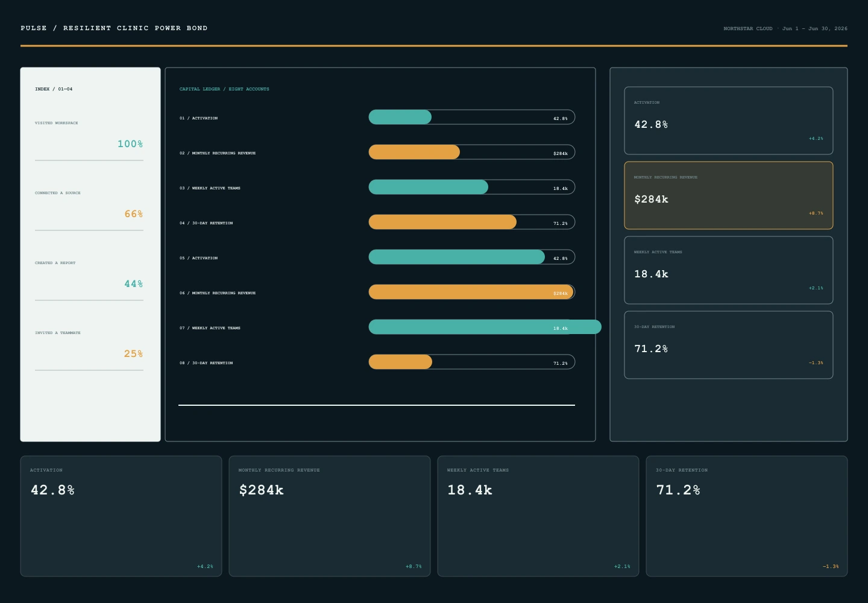868x603 pixels.
Task: Open the Activation card in the bottom card row
Action: click(121, 516)
